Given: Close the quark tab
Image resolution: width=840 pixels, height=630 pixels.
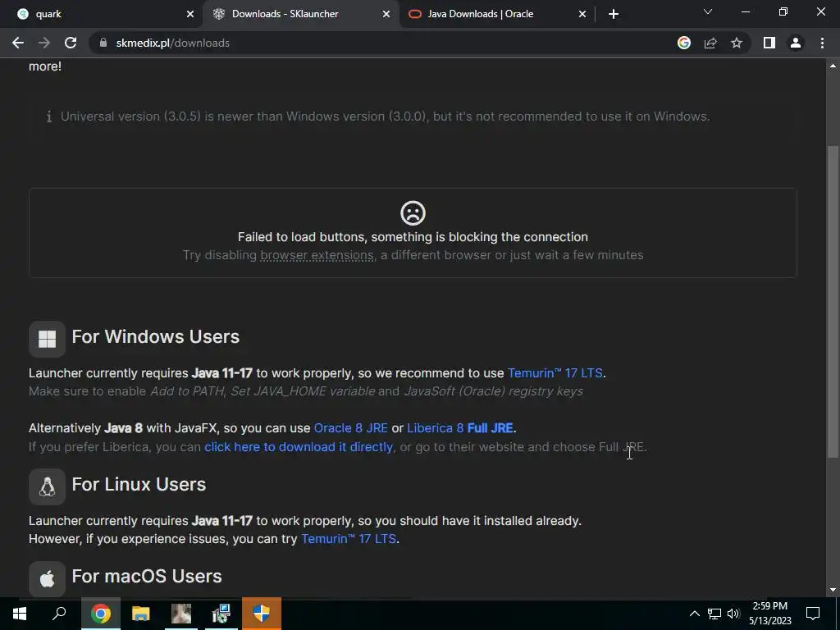Looking at the screenshot, I should [190, 14].
